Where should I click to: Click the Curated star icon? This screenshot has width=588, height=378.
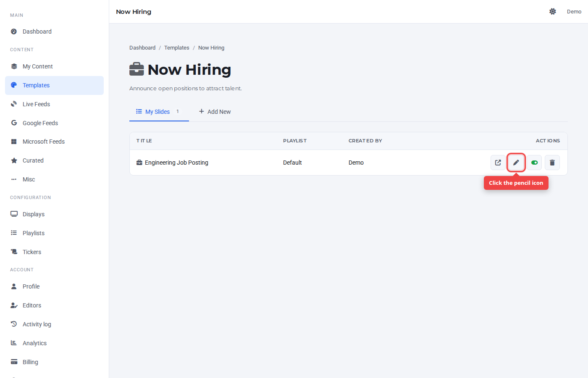[x=14, y=160]
